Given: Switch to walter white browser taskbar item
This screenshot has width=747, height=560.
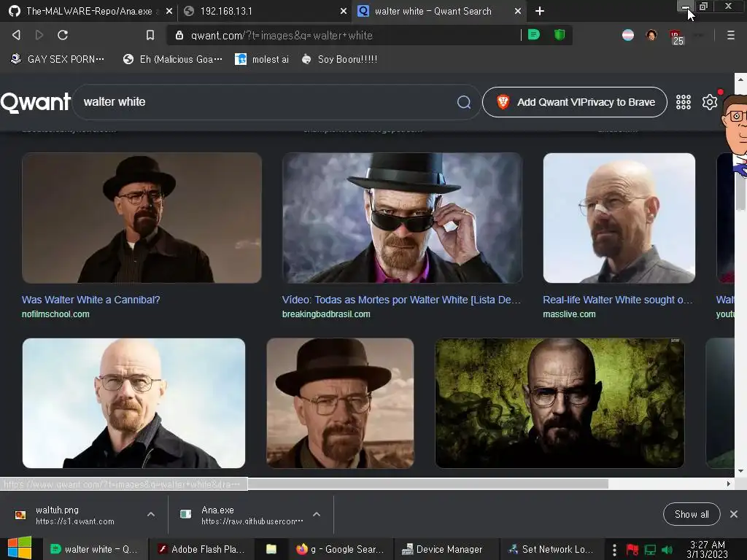Looking at the screenshot, I should coord(94,549).
